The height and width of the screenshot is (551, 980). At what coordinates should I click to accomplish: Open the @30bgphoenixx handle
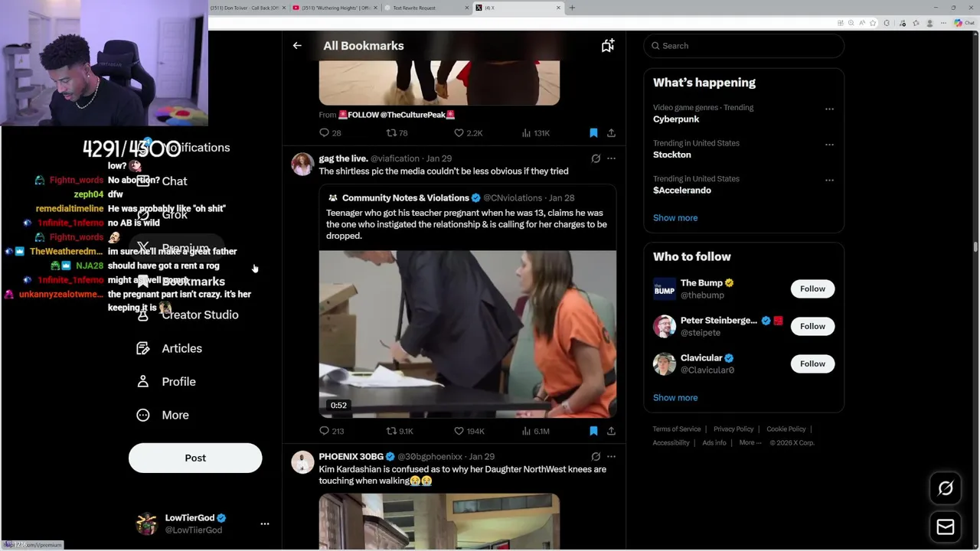[x=430, y=457]
